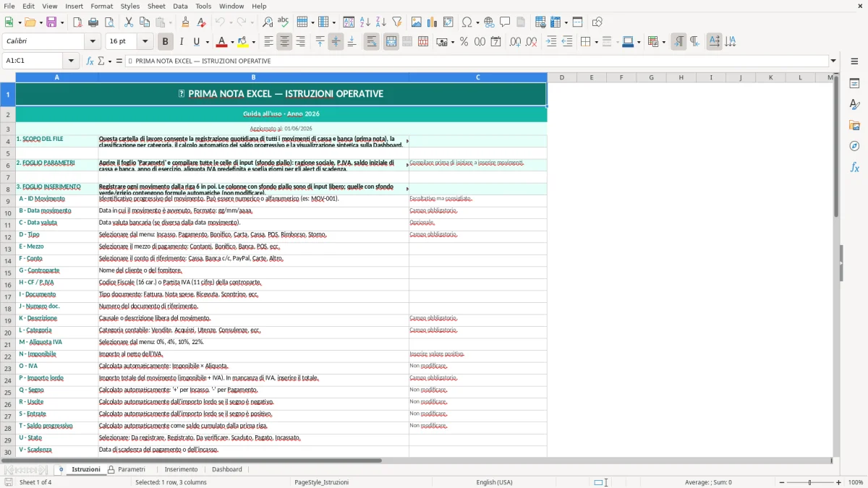Toggle Align Right
The image size is (868, 488).
[300, 42]
